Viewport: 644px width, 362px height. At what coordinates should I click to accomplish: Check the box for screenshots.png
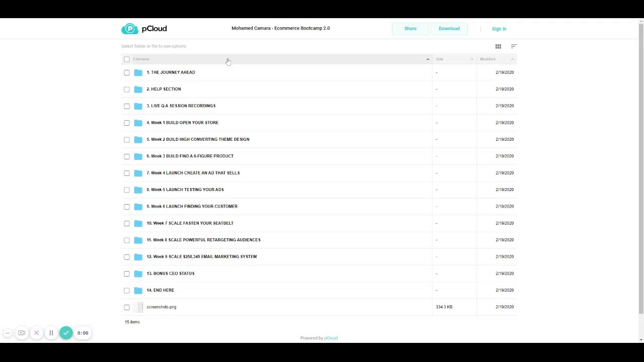[x=127, y=307]
